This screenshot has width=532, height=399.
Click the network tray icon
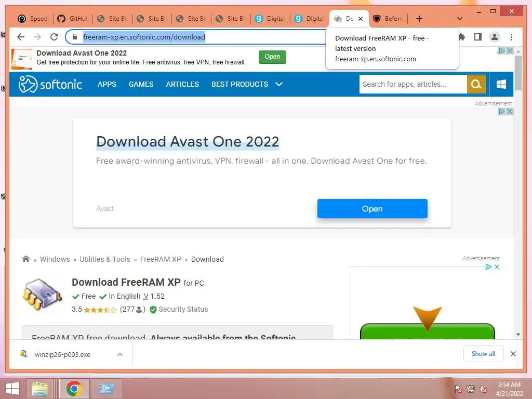[x=471, y=389]
